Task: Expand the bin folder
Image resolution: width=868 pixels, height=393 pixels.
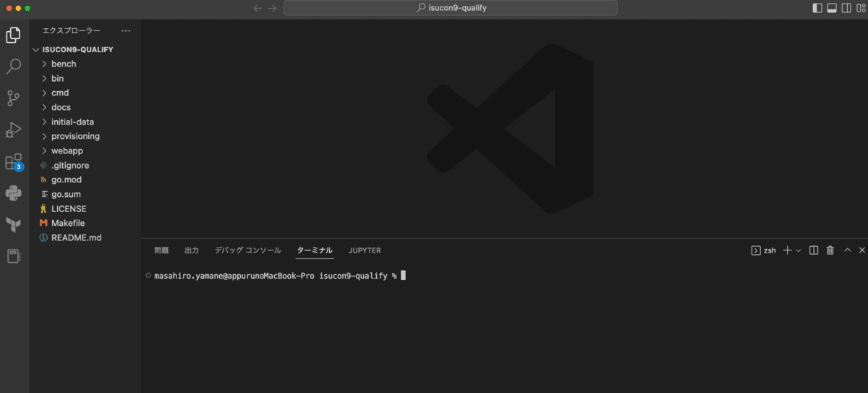Action: point(85,78)
